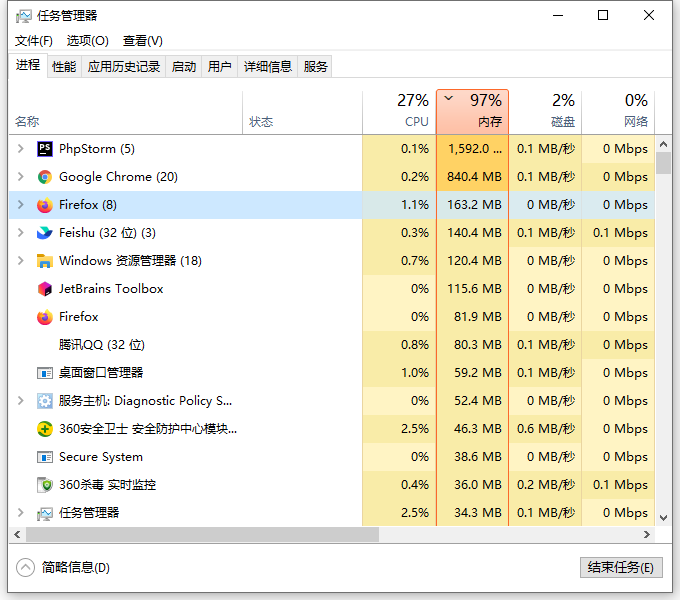The width and height of the screenshot is (680, 600).
Task: Click the JetBrains Toolbox icon
Action: tap(45, 289)
